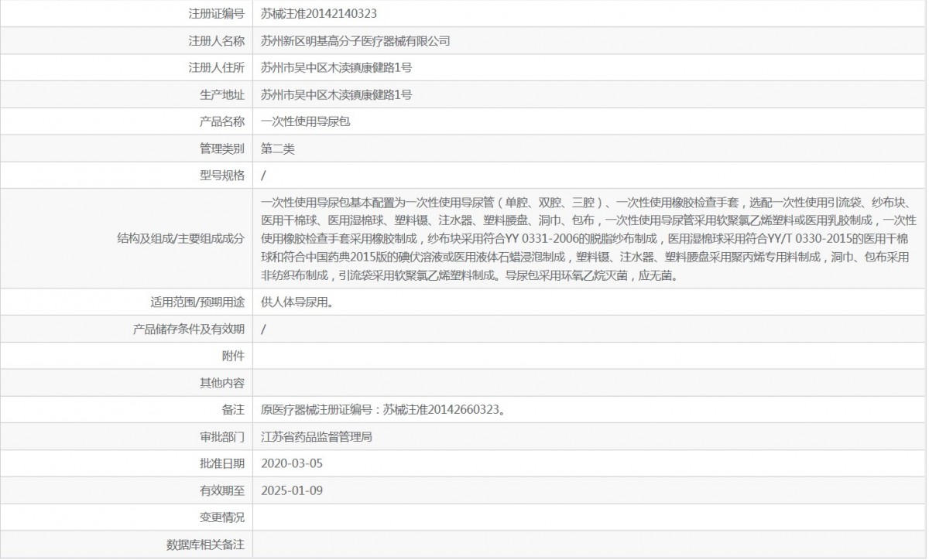Image resolution: width=929 pixels, height=560 pixels.
Task: Click the 附件 label
Action: [233, 356]
